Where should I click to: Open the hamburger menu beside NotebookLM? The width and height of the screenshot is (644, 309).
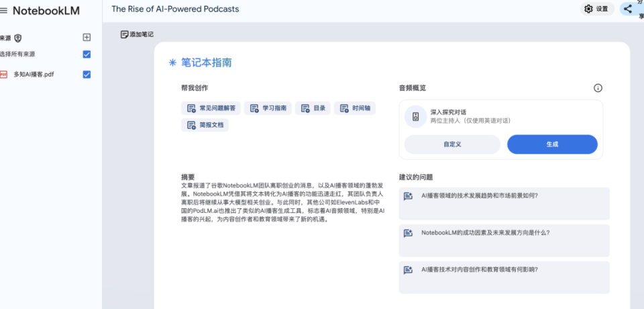pos(3,11)
